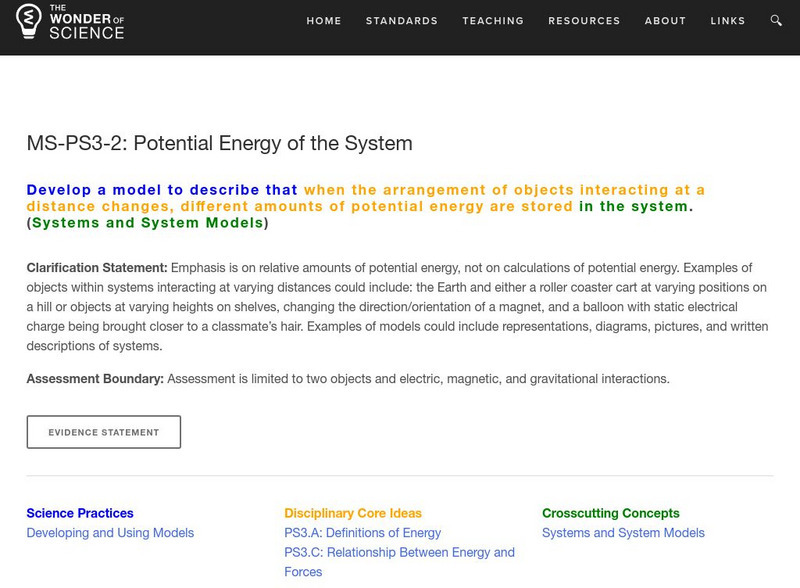Click the orange Disciplinary Core Ideas heading
The width and height of the screenshot is (800, 588).
pyautogui.click(x=353, y=513)
